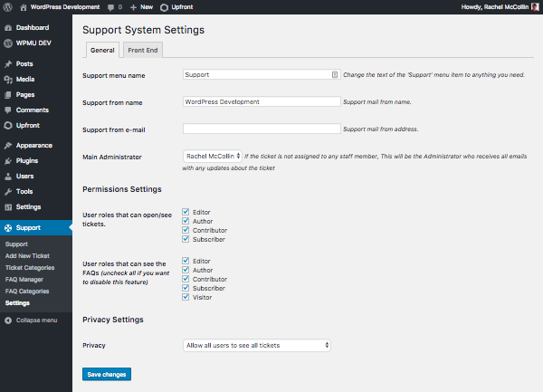The height and width of the screenshot is (392, 543).
Task: Click Howdy, Rachel McCollin account link
Action: pos(495,7)
